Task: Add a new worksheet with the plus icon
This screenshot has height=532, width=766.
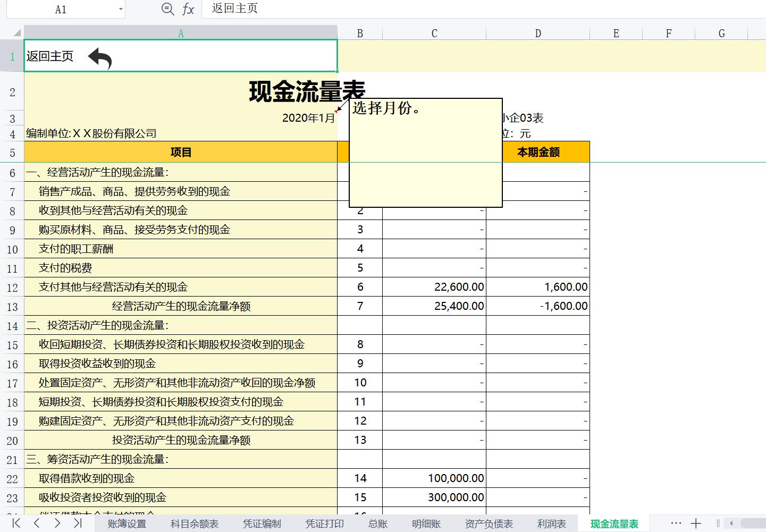Action: click(697, 523)
